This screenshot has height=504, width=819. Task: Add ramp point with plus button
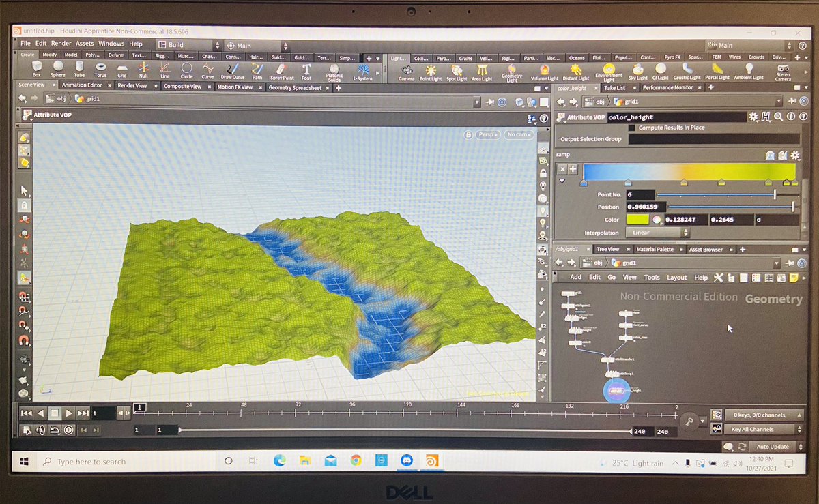tap(573, 168)
